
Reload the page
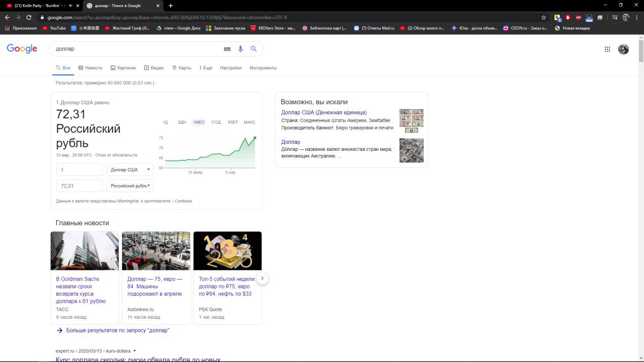point(29,17)
